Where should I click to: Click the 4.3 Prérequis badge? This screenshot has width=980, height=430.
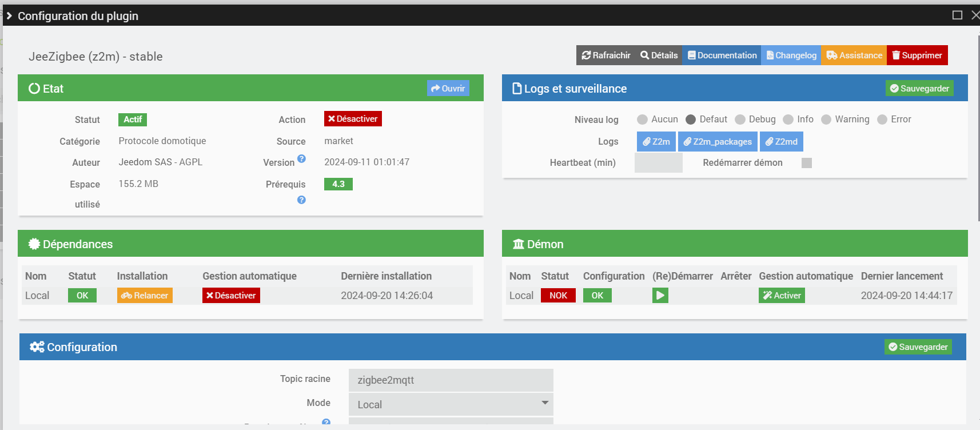click(x=338, y=184)
